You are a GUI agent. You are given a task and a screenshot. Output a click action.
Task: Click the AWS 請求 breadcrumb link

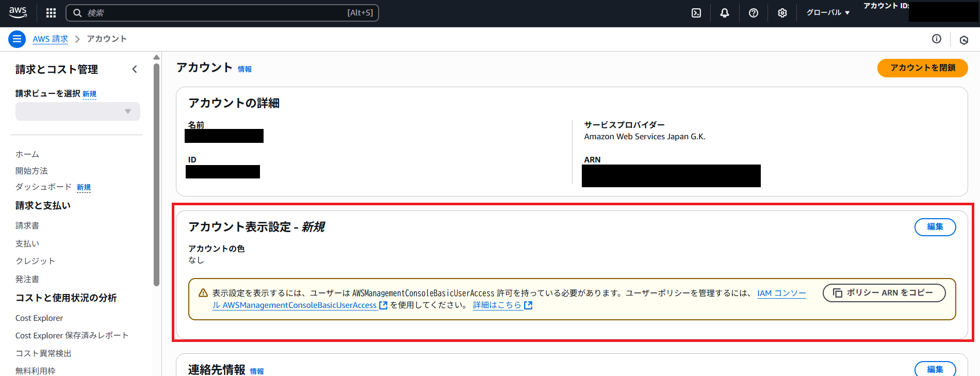tap(50, 39)
